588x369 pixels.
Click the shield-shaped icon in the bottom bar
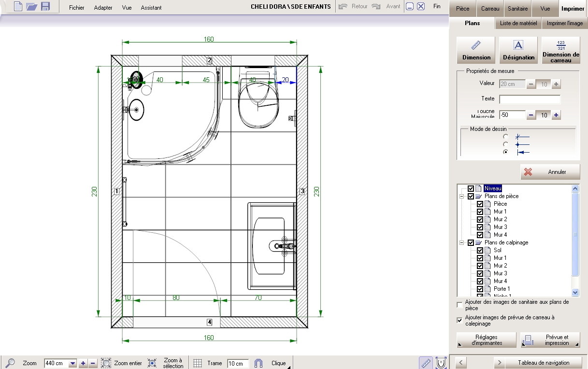pyautogui.click(x=441, y=363)
